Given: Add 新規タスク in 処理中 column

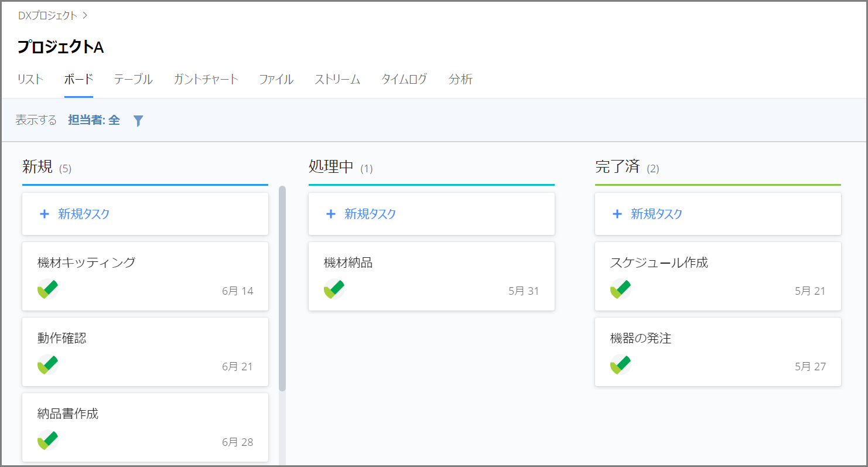Looking at the screenshot, I should pyautogui.click(x=432, y=214).
